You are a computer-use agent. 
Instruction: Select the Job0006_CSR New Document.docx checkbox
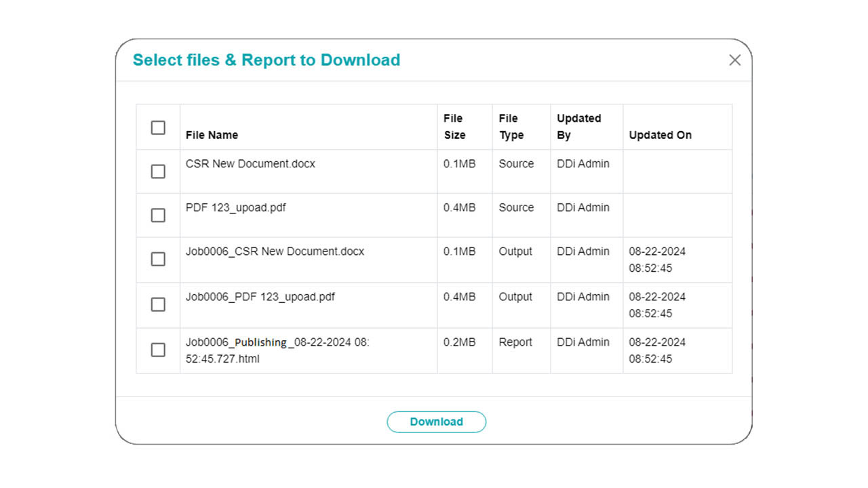(x=158, y=259)
